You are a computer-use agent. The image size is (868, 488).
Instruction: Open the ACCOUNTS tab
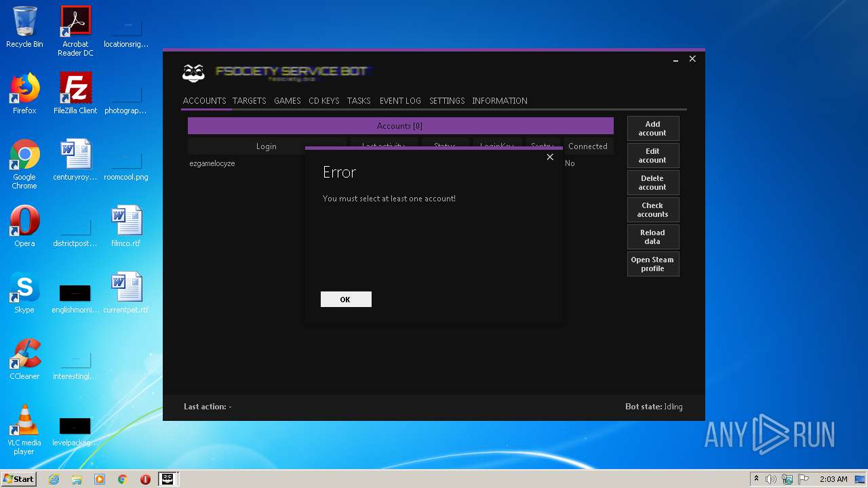204,100
